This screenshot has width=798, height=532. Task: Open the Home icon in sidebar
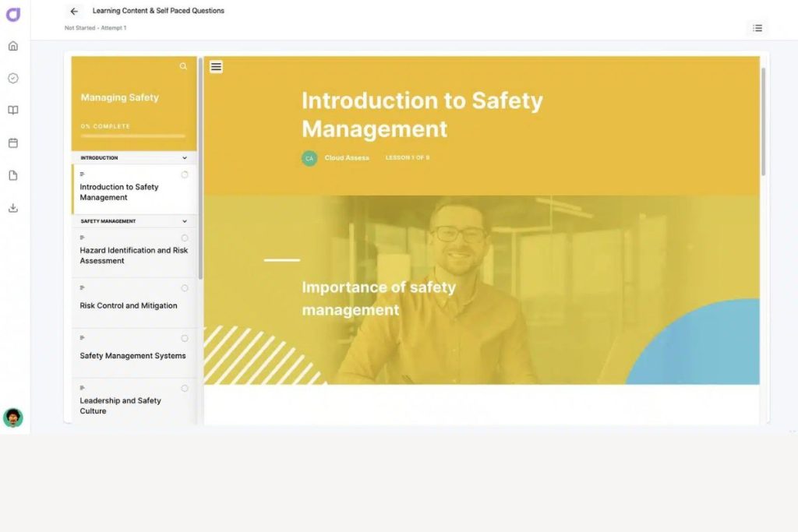pyautogui.click(x=13, y=46)
